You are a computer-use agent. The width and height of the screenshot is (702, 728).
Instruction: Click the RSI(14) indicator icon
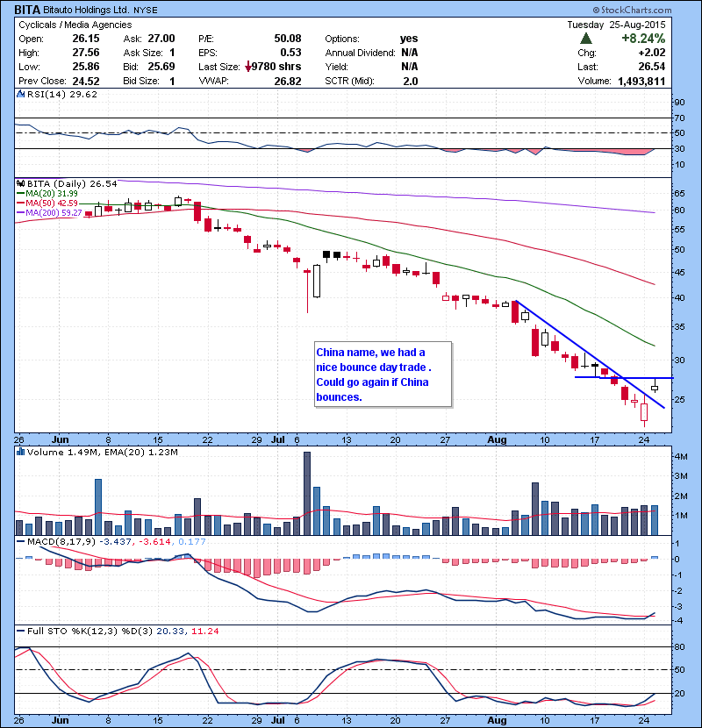(20, 94)
